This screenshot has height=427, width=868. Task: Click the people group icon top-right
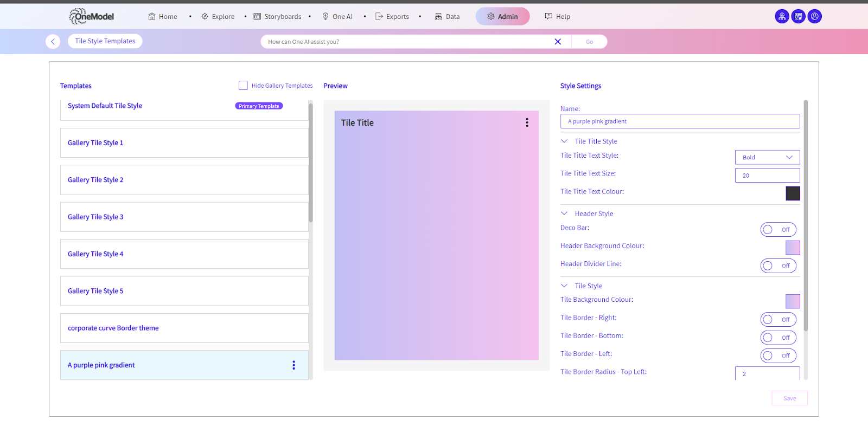pyautogui.click(x=782, y=16)
